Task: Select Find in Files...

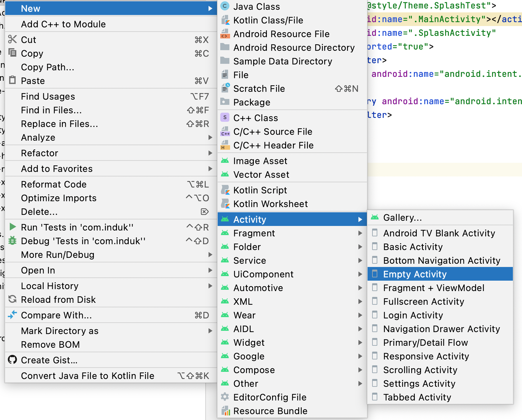Action: point(111,110)
